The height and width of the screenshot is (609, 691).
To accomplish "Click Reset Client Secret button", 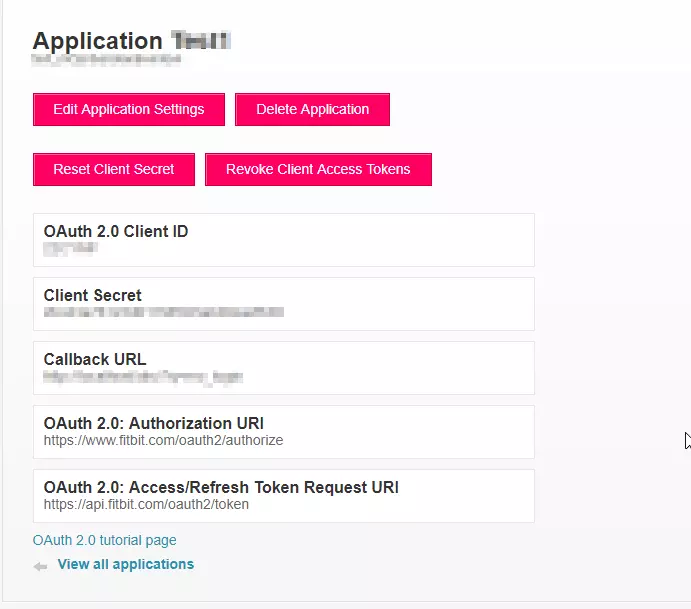I will (x=114, y=170).
